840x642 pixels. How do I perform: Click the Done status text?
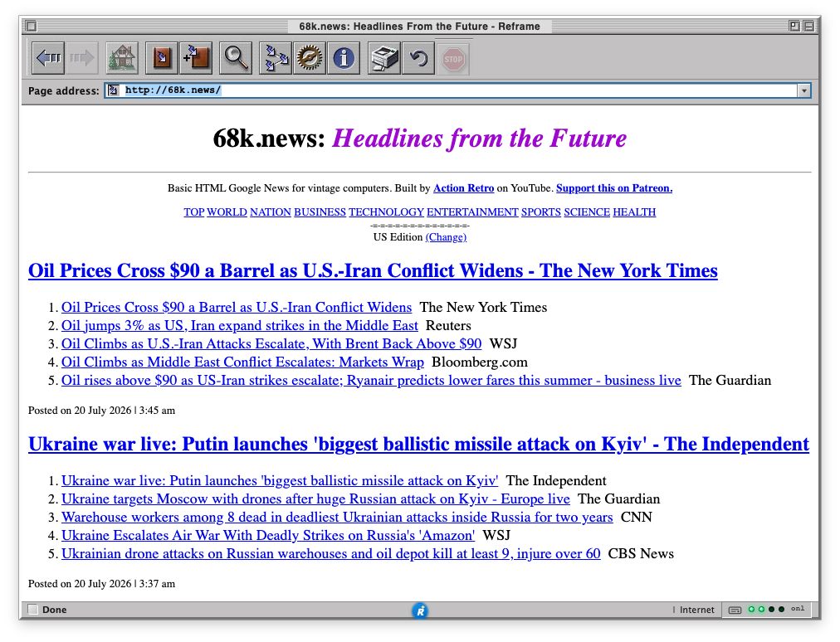pyautogui.click(x=55, y=610)
